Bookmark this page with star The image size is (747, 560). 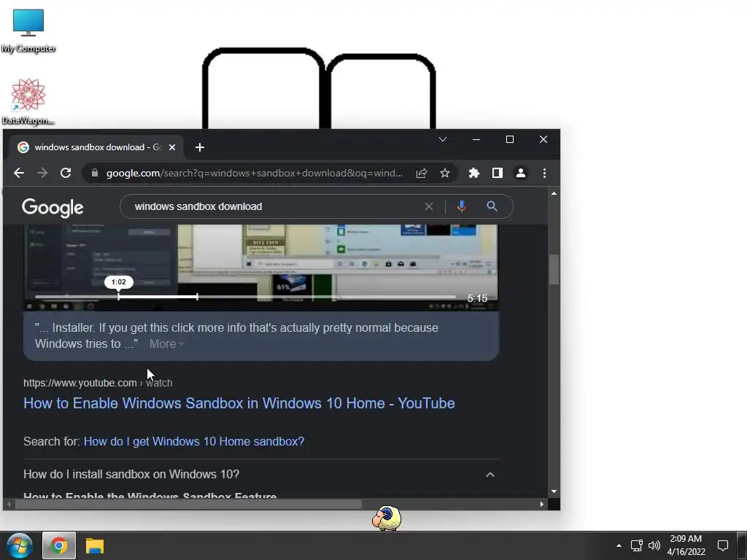pos(444,173)
